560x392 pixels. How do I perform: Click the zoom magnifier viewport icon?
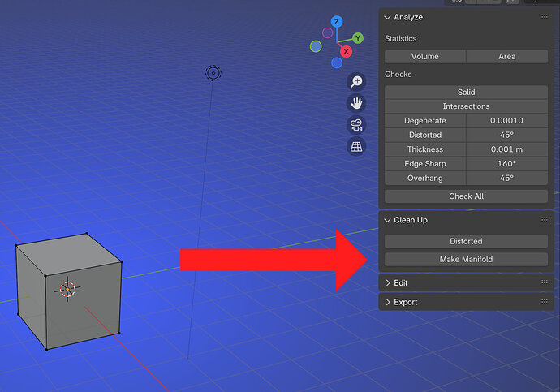point(356,82)
